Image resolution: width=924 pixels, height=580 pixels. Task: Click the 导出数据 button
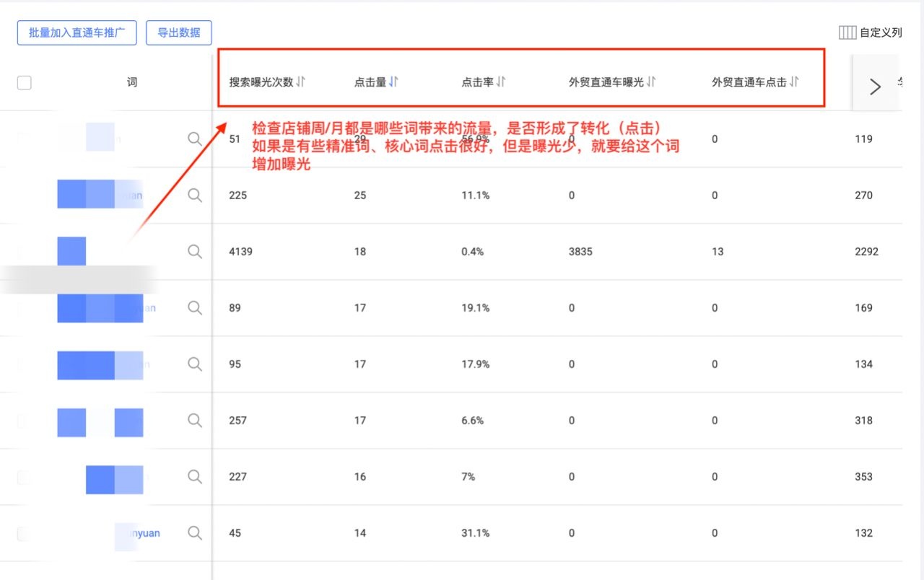tap(179, 33)
